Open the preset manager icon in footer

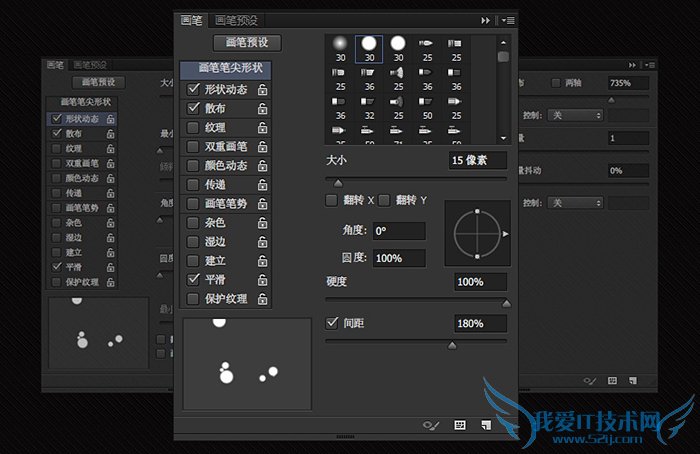(x=460, y=425)
